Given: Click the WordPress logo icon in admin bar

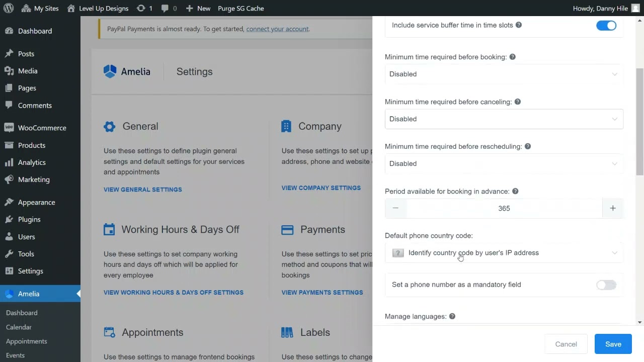Looking at the screenshot, I should pos(9,8).
